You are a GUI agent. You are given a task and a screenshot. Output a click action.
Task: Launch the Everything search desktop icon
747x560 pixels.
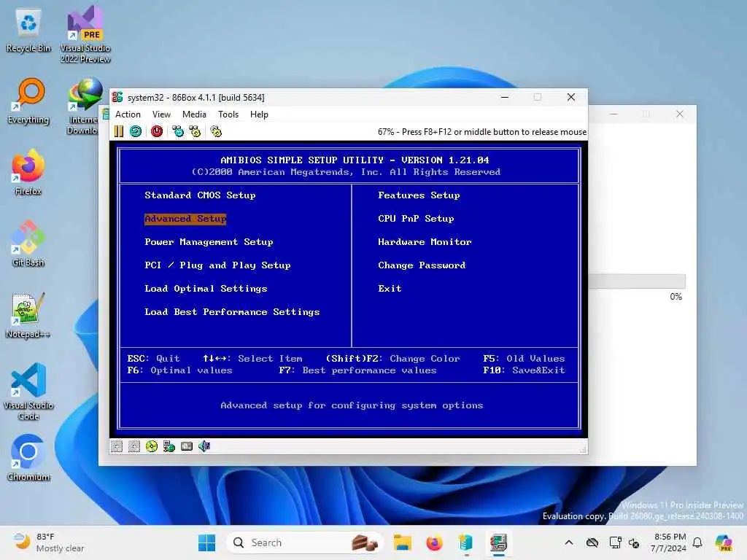28,101
